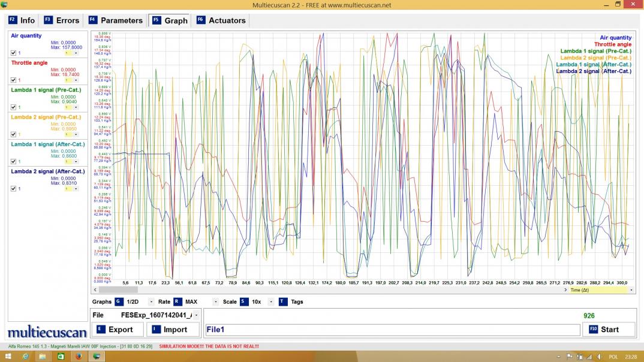The width and height of the screenshot is (644, 362).
Task: Open the green Store app on the taskbar
Action: pyautogui.click(x=61, y=356)
